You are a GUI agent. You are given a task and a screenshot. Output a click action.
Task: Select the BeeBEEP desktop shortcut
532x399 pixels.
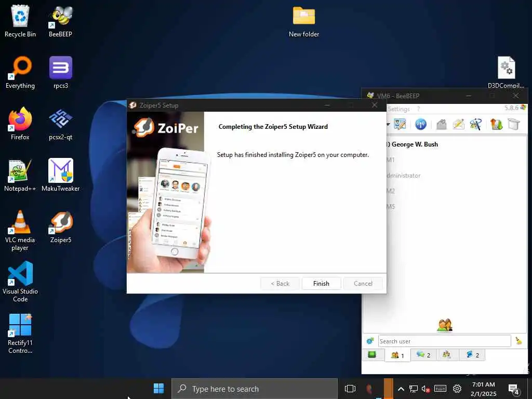[60, 21]
